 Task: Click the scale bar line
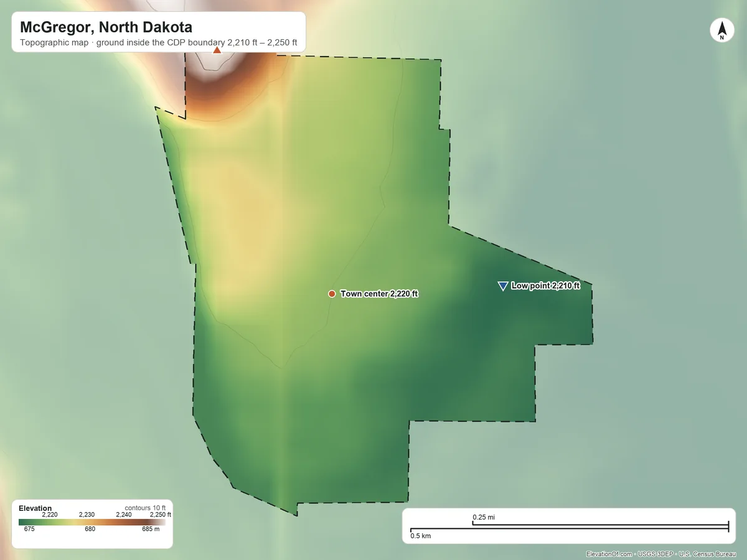pyautogui.click(x=569, y=528)
